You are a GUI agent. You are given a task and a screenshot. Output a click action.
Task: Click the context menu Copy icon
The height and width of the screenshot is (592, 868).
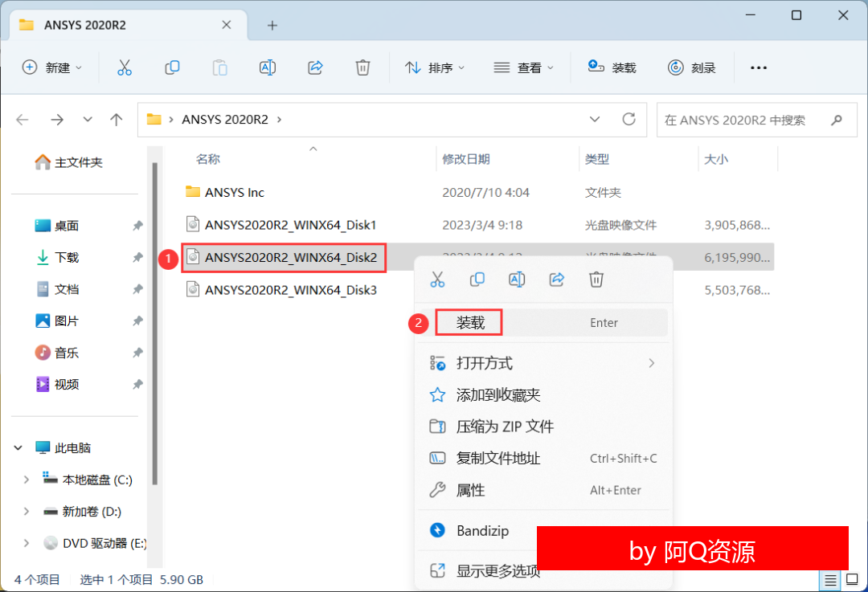pyautogui.click(x=477, y=280)
